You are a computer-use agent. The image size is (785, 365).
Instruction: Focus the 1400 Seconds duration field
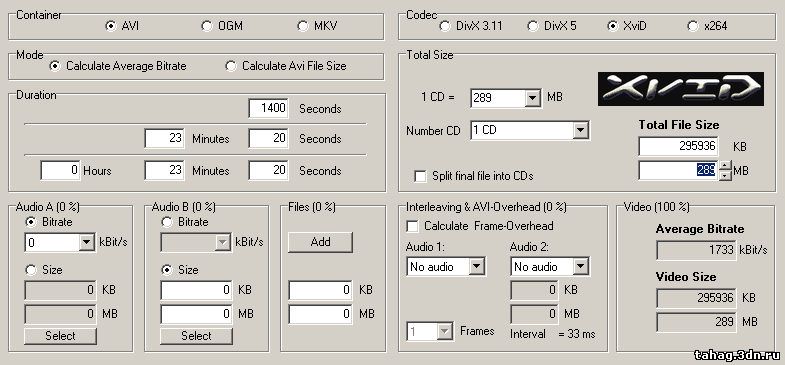pos(268,108)
